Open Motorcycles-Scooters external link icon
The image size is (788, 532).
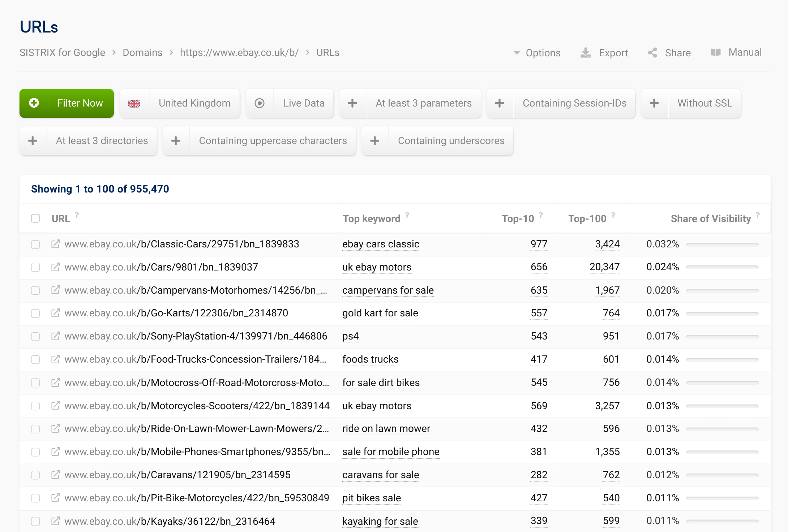[55, 406]
